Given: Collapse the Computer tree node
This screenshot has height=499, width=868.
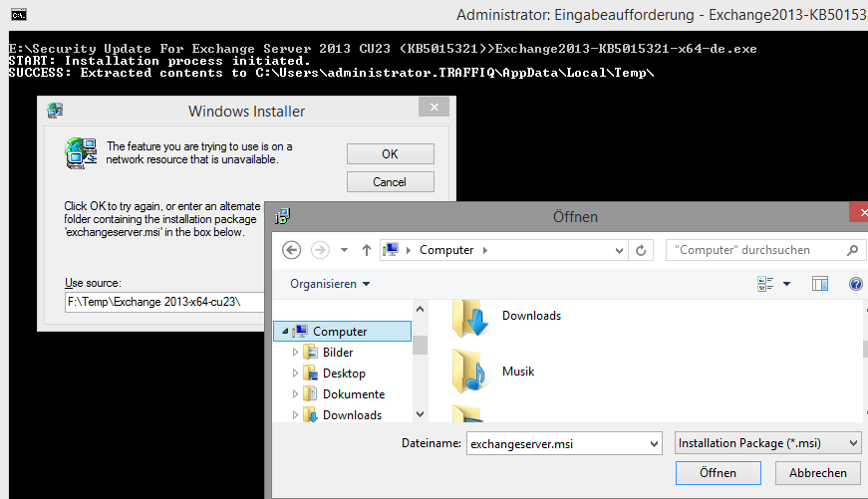Looking at the screenshot, I should (x=285, y=332).
